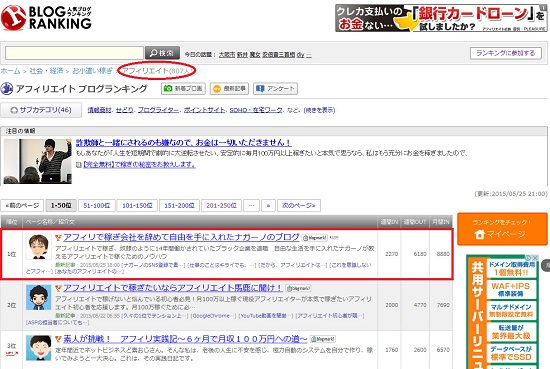Open the アンケート survey icon button
The width and height of the screenshot is (550, 369).
tap(275, 88)
